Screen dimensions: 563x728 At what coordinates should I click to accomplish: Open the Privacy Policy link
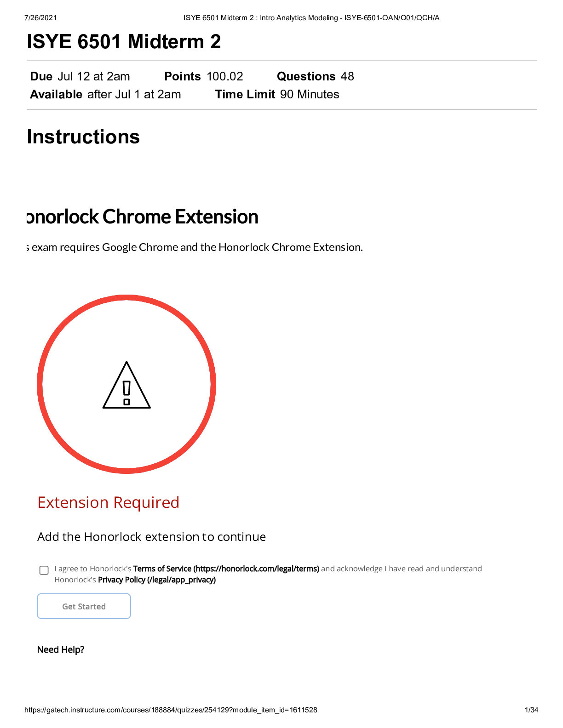click(x=156, y=580)
